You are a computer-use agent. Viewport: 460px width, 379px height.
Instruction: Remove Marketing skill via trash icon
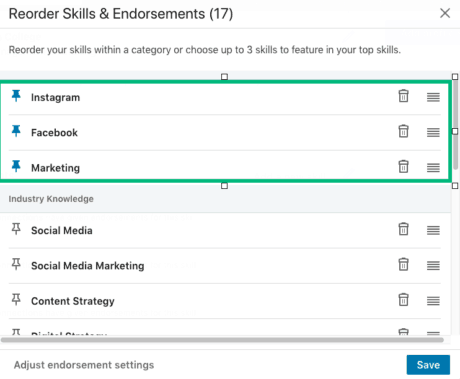403,167
